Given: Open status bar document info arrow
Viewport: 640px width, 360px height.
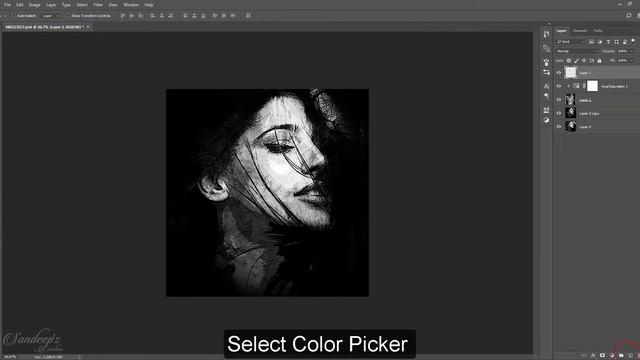Looking at the screenshot, I should click(80, 357).
